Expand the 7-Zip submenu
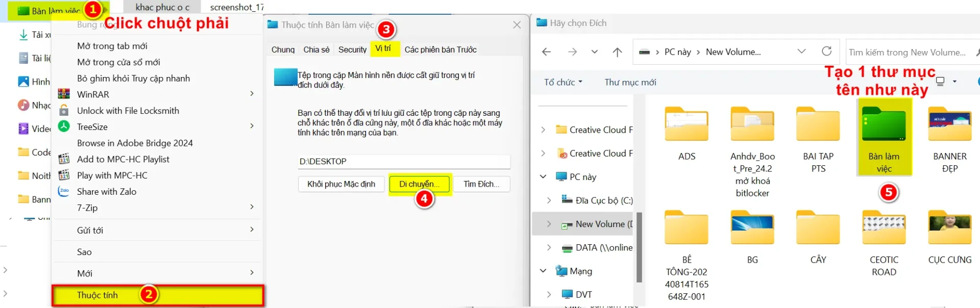This screenshot has width=980, height=308. pos(252,208)
